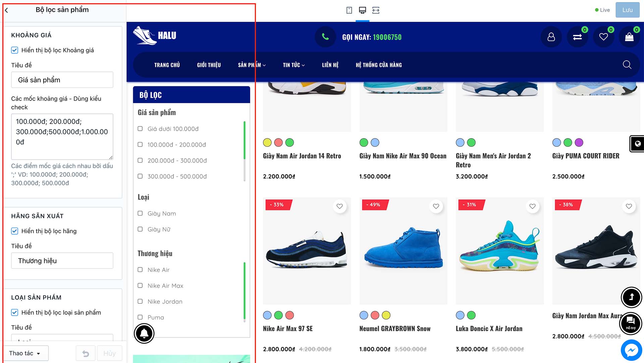Screen dimensions: 644x363
Task: Open the Messenger chat icon
Action: point(631,350)
